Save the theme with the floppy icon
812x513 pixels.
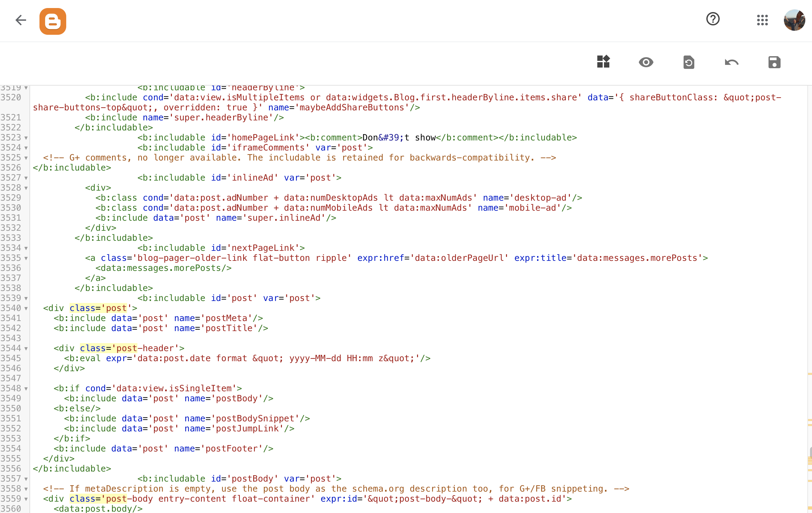(774, 63)
